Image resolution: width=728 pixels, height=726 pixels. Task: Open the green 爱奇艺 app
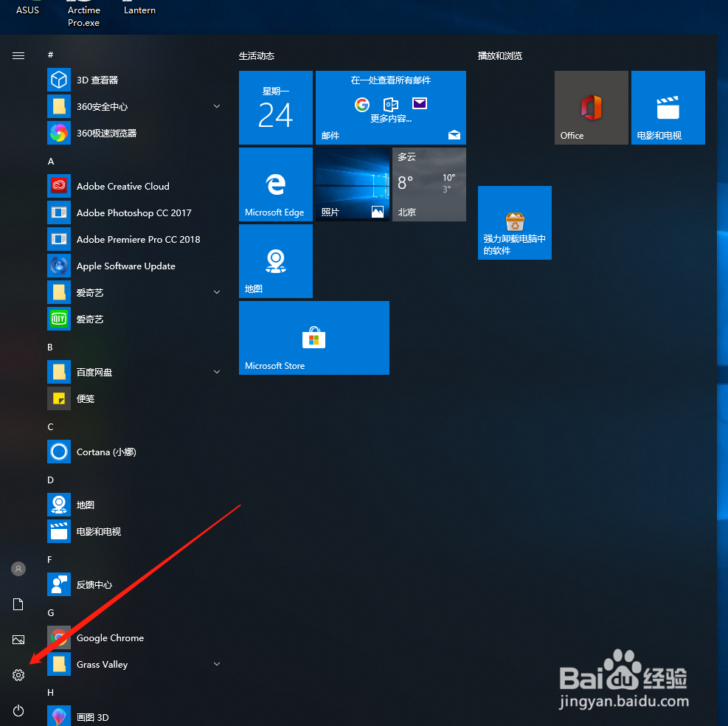tap(134, 319)
